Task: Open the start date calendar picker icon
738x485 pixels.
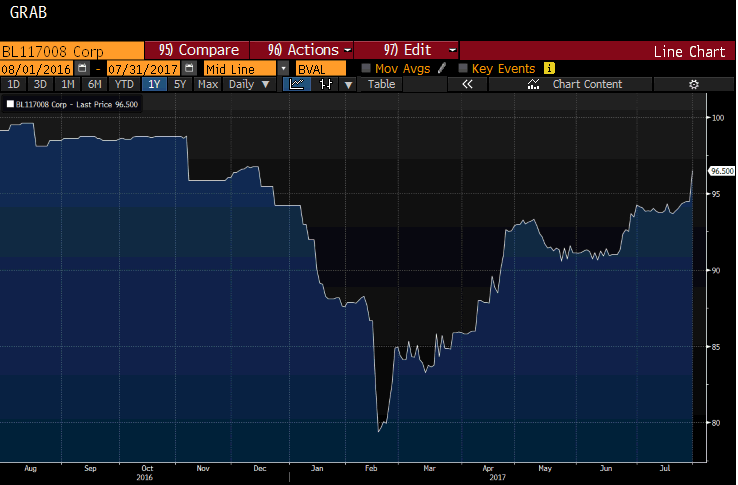Action: point(82,68)
